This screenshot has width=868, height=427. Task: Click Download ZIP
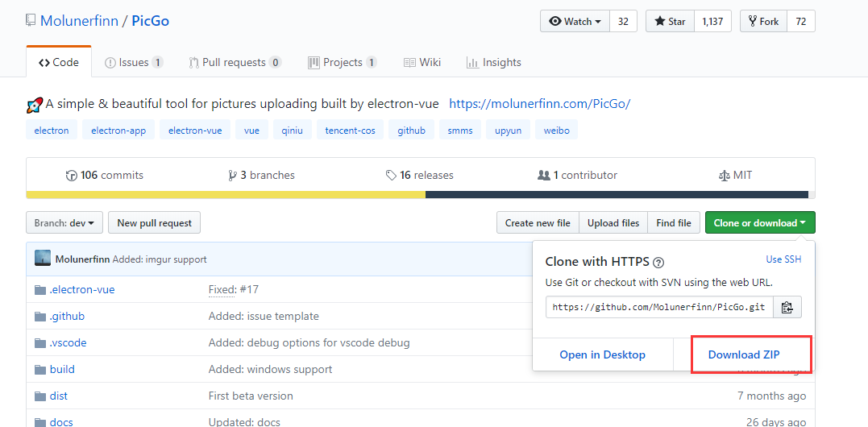[x=744, y=354]
